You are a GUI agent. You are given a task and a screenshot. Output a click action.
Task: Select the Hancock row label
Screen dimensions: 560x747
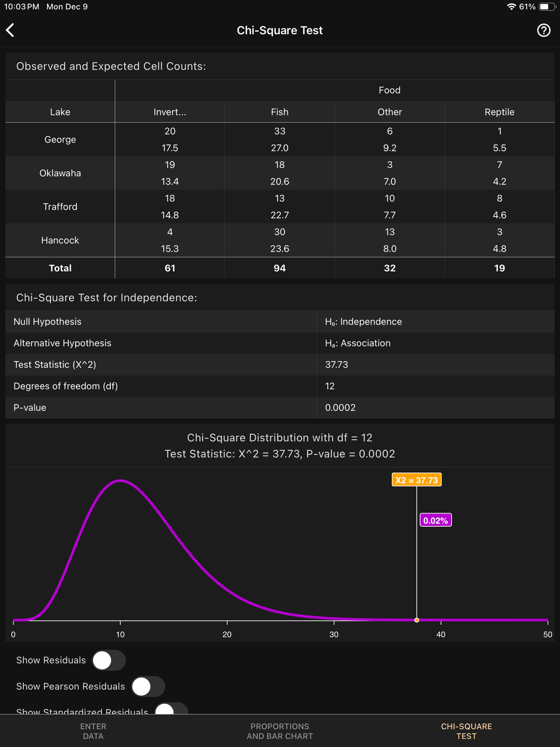click(60, 240)
